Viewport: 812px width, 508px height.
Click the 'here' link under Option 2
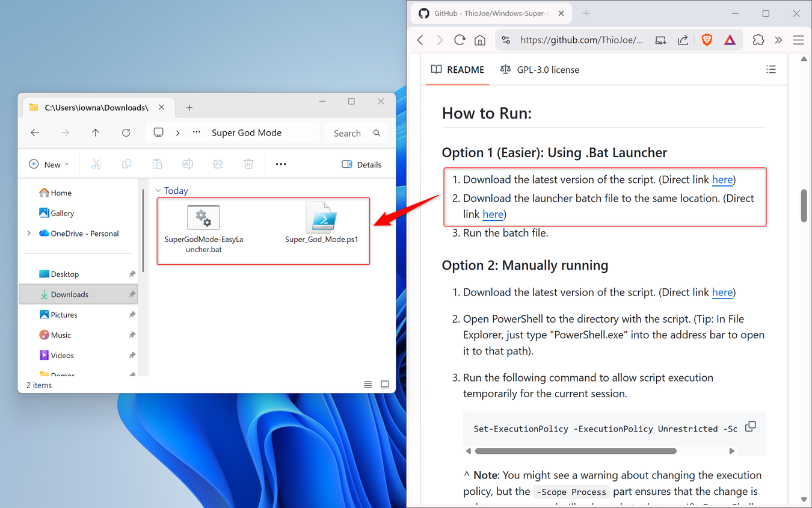click(x=722, y=293)
